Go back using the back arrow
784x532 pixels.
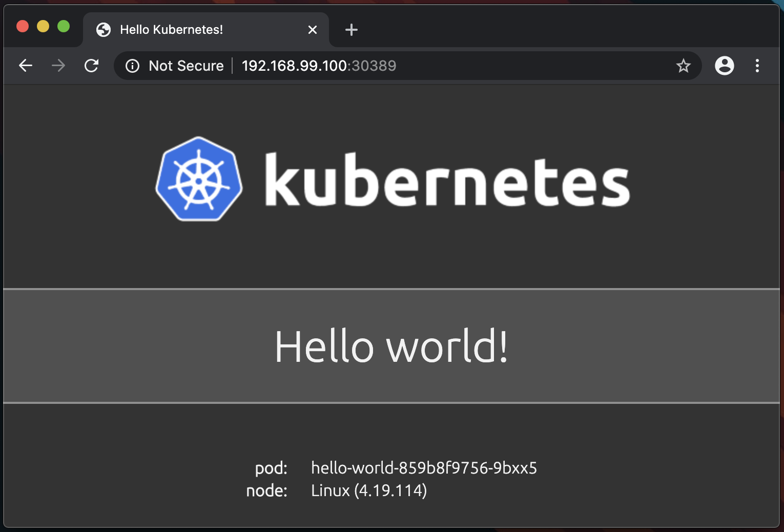click(x=26, y=66)
